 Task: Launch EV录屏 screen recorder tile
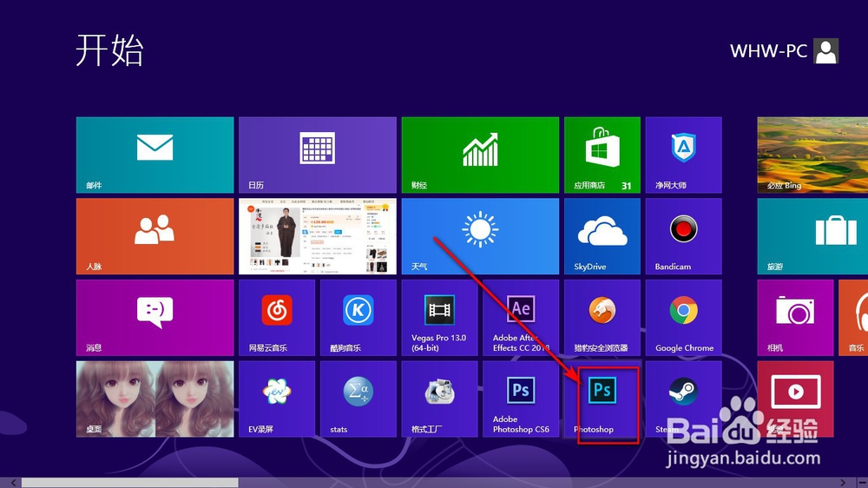[277, 399]
